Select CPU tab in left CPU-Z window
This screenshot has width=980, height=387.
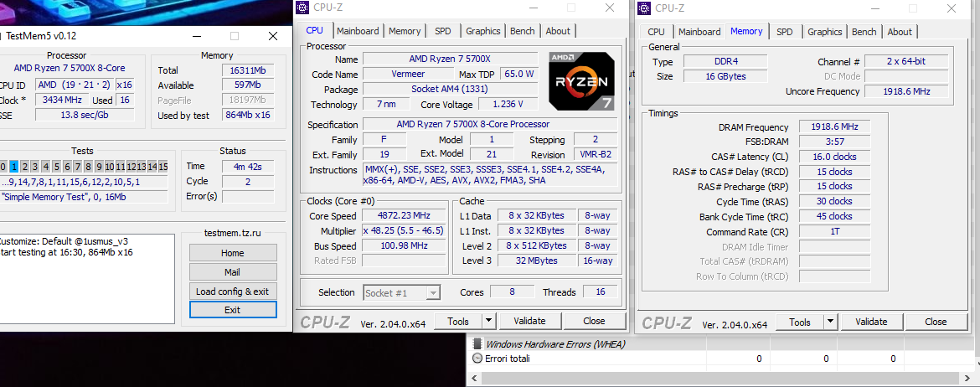pos(315,30)
